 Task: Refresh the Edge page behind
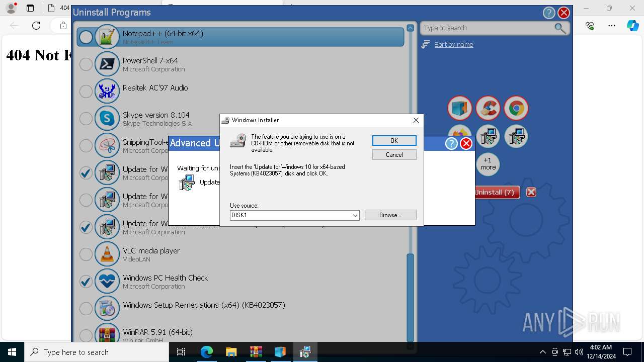pyautogui.click(x=36, y=26)
